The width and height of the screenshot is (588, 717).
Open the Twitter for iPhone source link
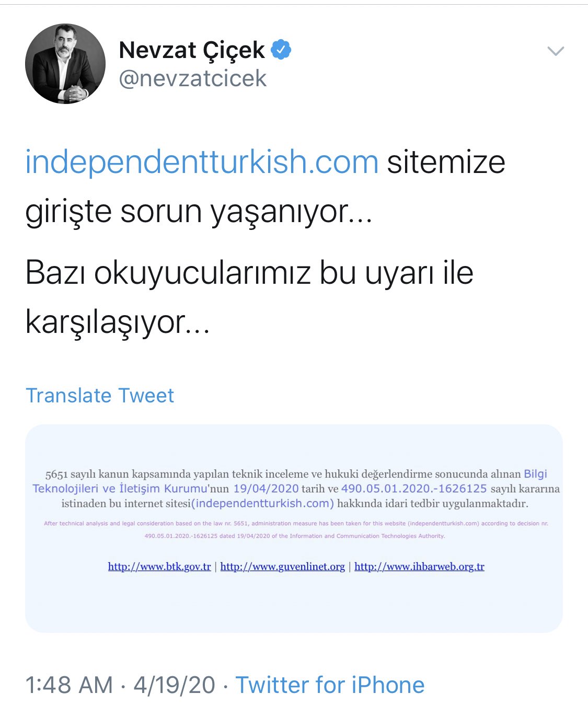pos(330,685)
